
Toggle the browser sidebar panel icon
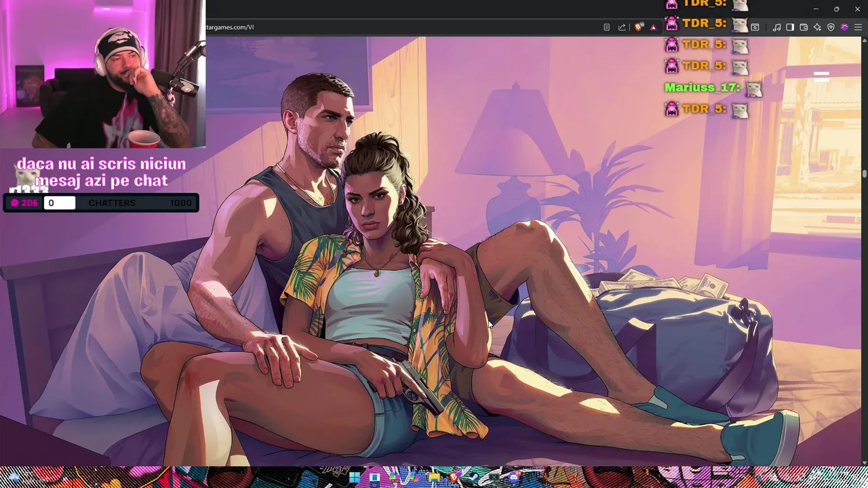click(790, 27)
